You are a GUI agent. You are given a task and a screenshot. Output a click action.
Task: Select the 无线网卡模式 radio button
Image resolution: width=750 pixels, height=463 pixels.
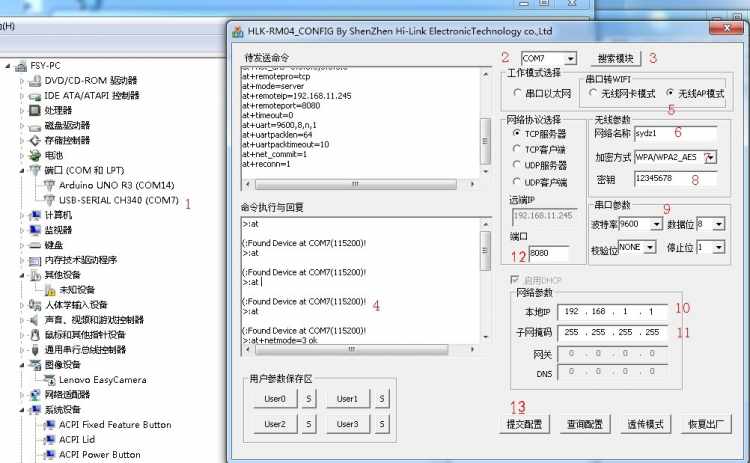pos(593,92)
